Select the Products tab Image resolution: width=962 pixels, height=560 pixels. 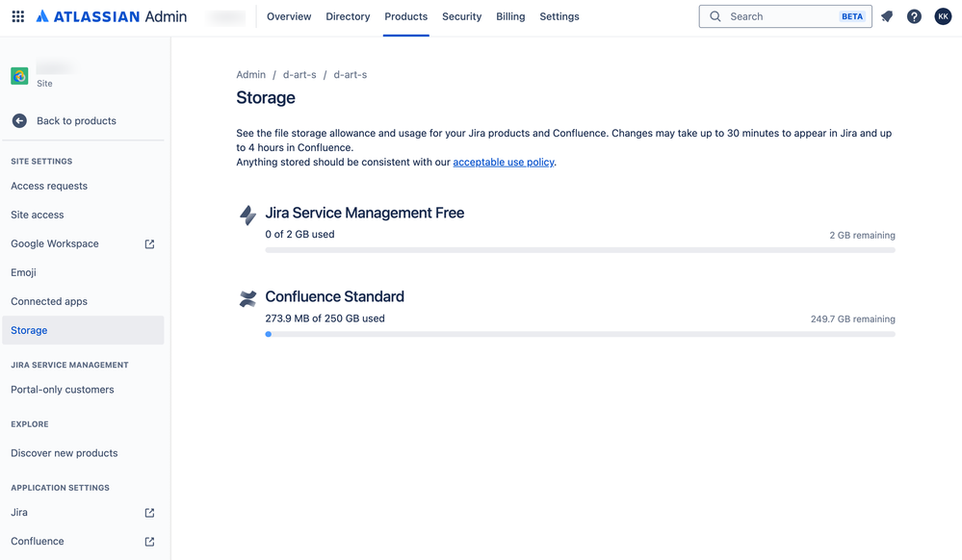pyautogui.click(x=406, y=16)
